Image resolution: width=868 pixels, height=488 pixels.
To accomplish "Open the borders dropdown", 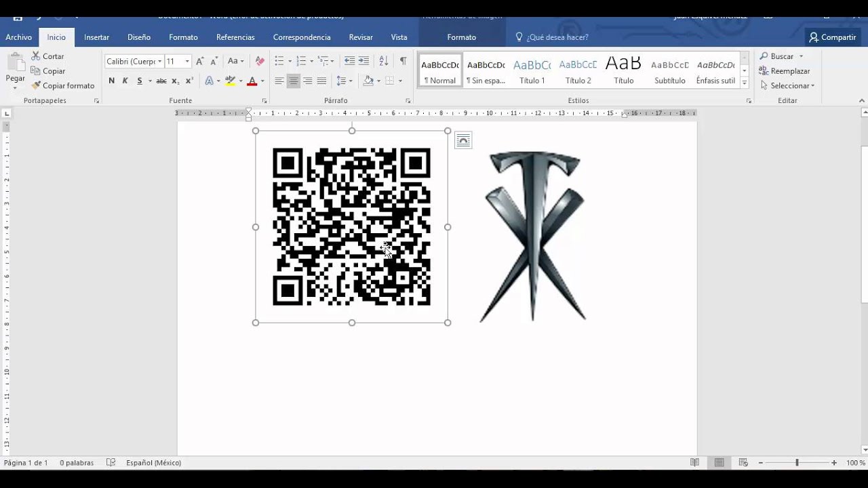I will coord(400,81).
